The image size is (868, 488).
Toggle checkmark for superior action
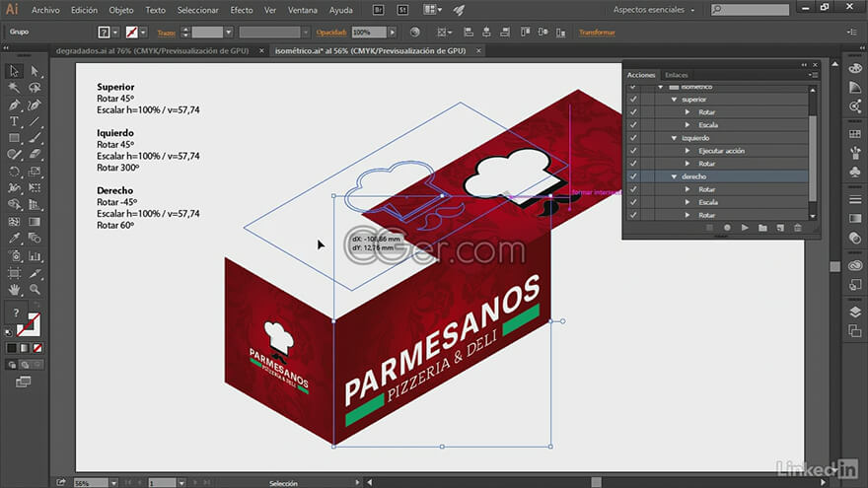[x=632, y=99]
